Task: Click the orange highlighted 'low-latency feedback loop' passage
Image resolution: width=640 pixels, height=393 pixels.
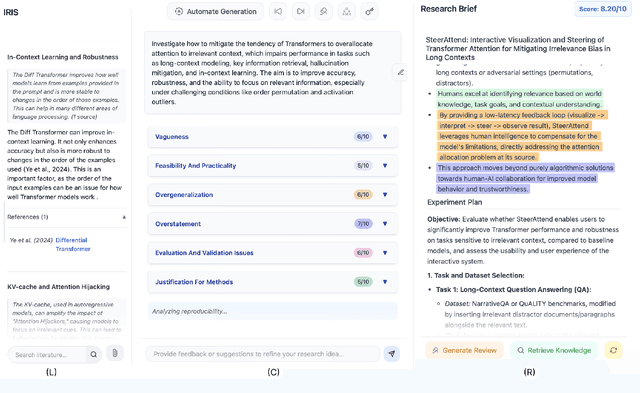Action: tap(522, 136)
